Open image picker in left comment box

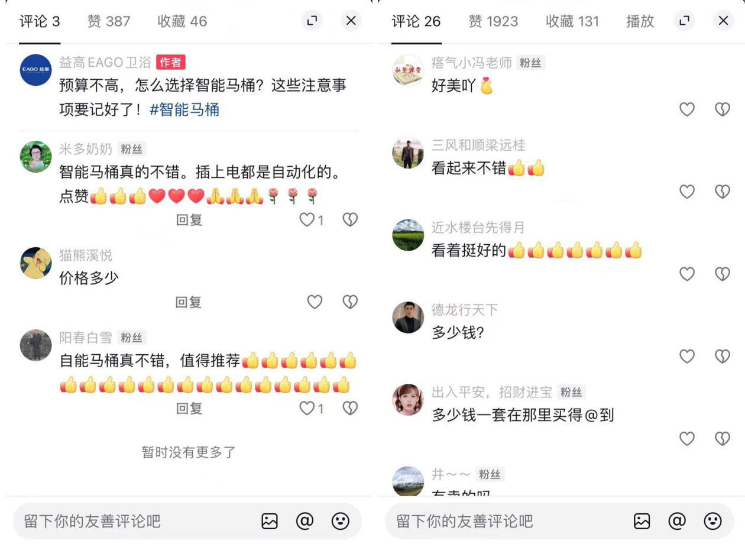coord(270,521)
